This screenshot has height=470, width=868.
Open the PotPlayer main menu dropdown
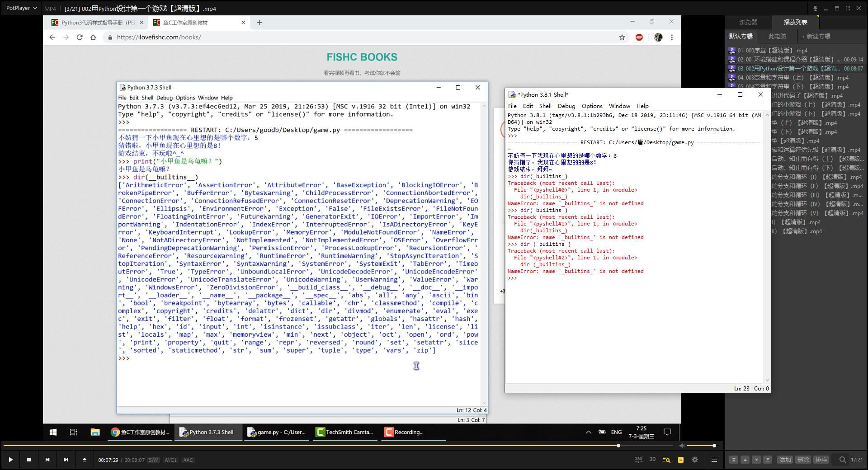(21, 8)
